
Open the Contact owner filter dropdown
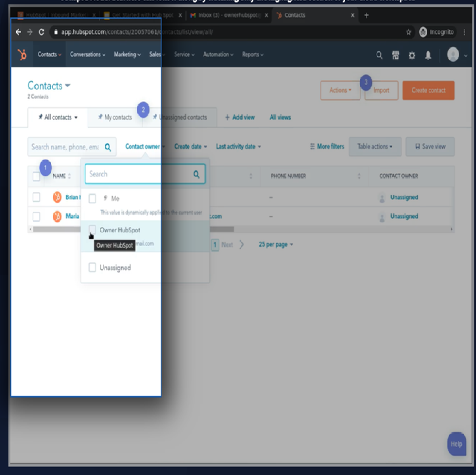click(x=145, y=146)
